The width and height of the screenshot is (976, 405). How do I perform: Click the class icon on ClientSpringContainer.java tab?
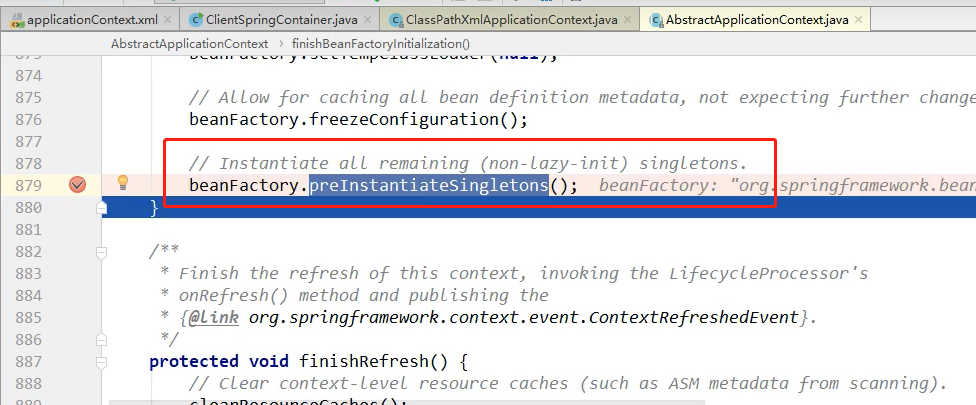pyautogui.click(x=197, y=20)
